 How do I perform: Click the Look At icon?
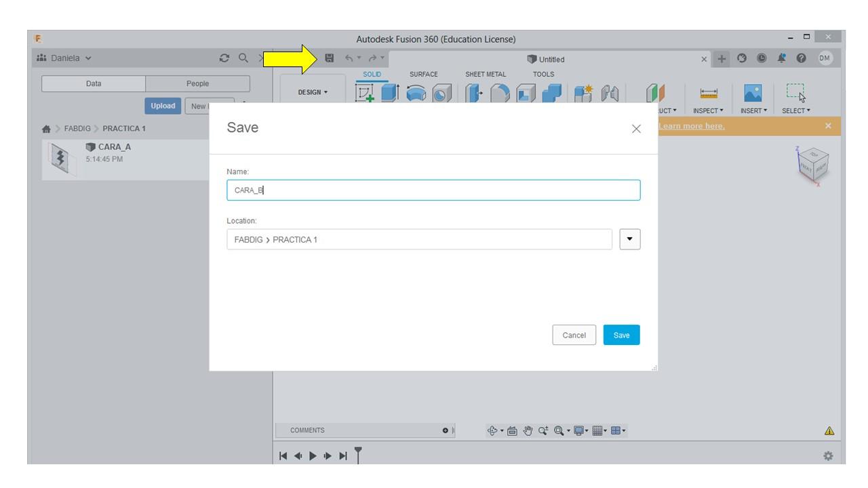tap(511, 430)
